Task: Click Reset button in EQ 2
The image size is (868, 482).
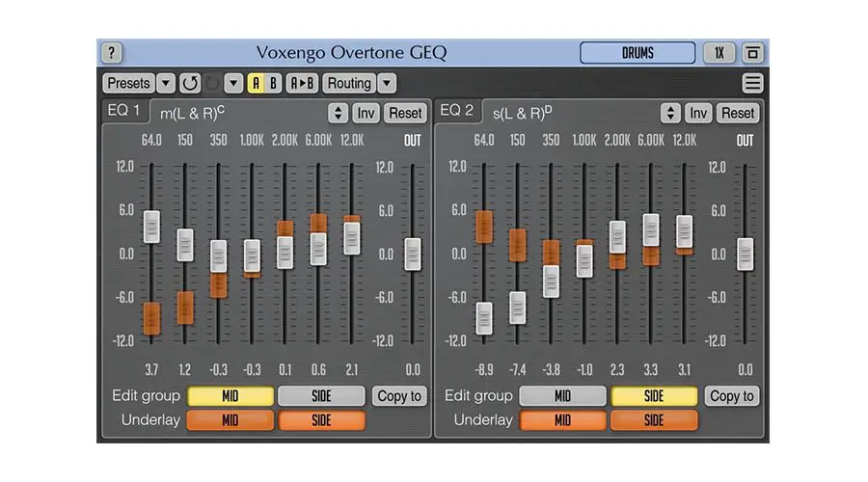Action: pos(738,113)
